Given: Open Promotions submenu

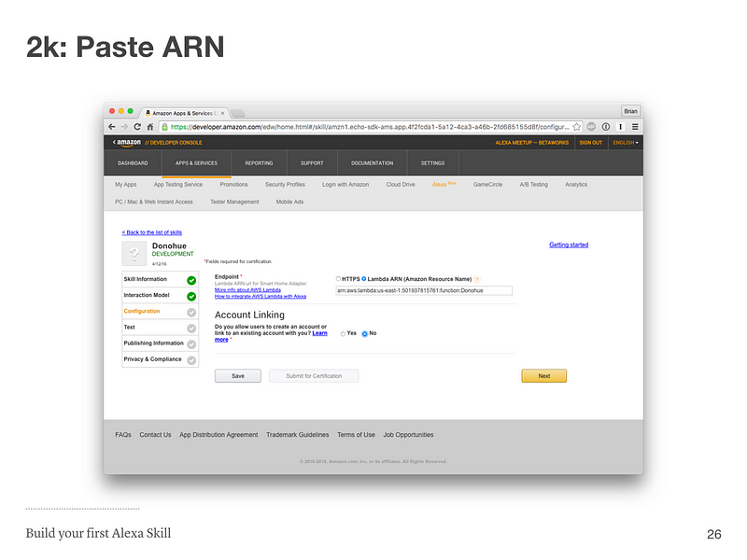Looking at the screenshot, I should 234,184.
